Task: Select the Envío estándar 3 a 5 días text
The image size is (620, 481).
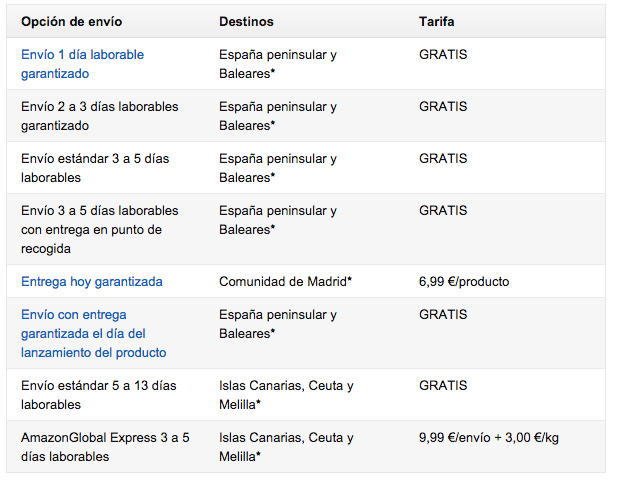Action: [92, 168]
